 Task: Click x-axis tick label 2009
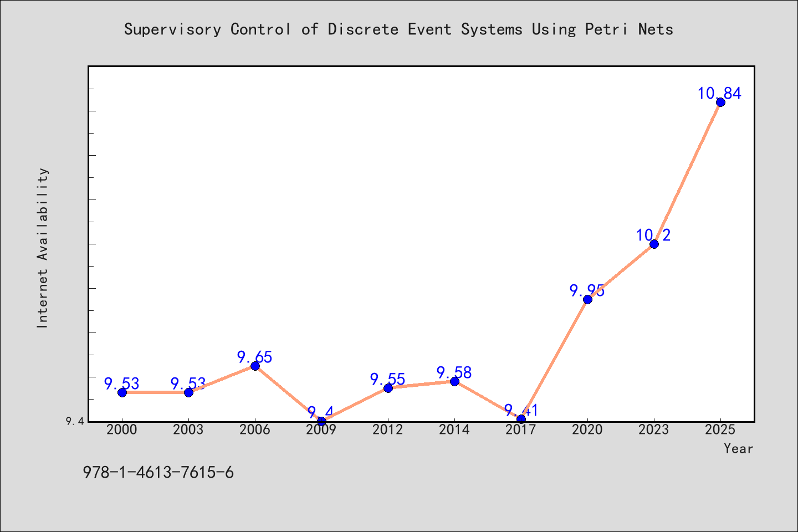(x=321, y=430)
